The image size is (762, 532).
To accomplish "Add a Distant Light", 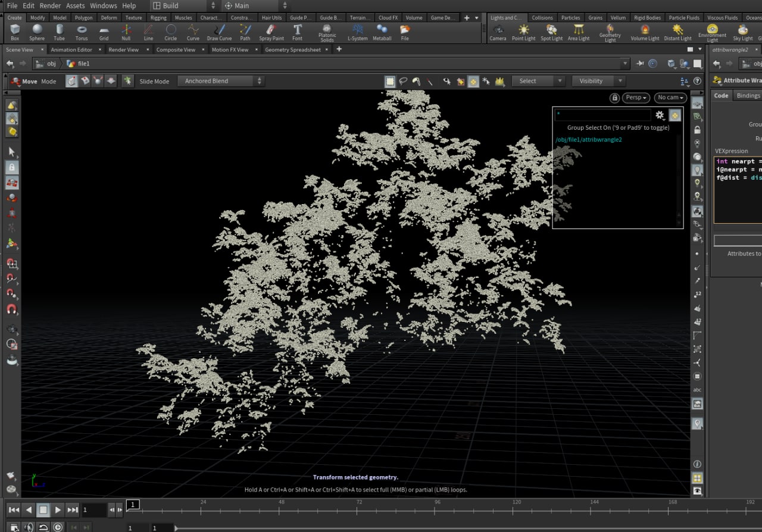I will point(678,32).
